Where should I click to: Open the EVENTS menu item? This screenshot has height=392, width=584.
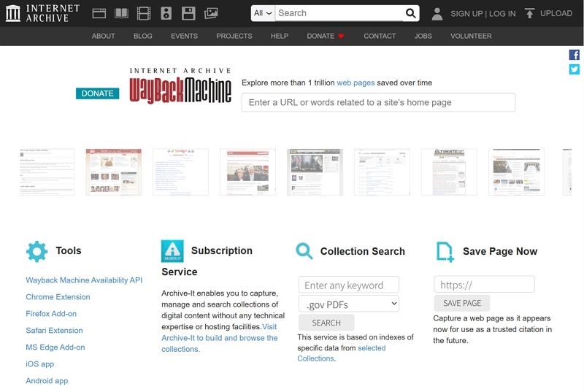click(185, 36)
